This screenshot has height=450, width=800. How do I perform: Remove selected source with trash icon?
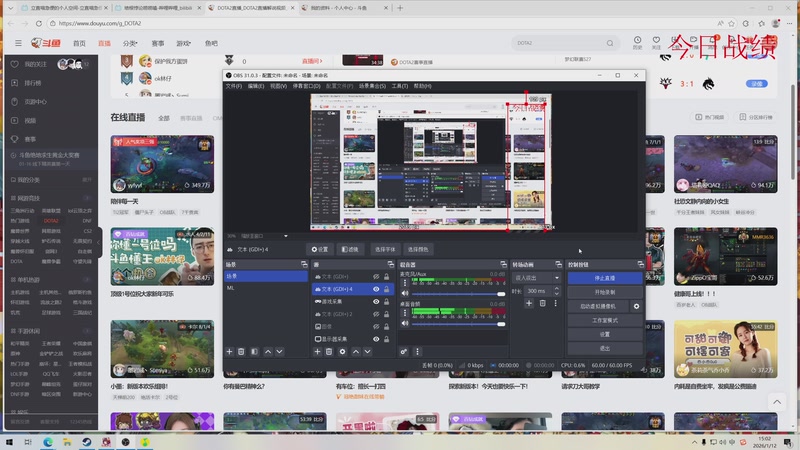329,352
